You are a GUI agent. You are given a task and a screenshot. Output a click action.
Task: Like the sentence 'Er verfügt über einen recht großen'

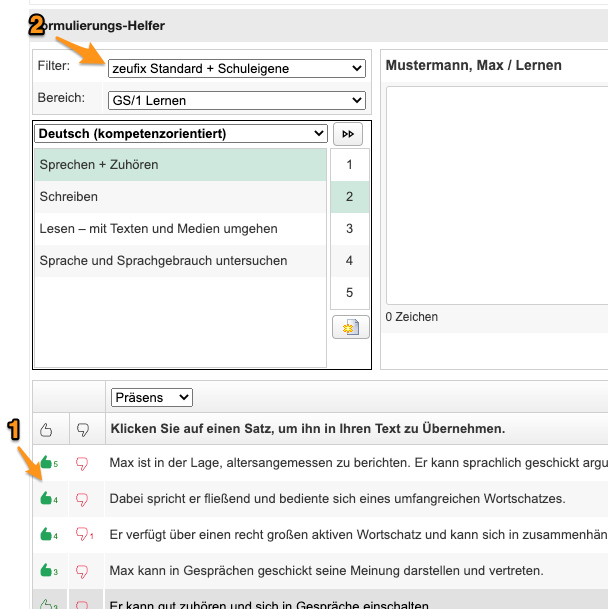(46, 534)
